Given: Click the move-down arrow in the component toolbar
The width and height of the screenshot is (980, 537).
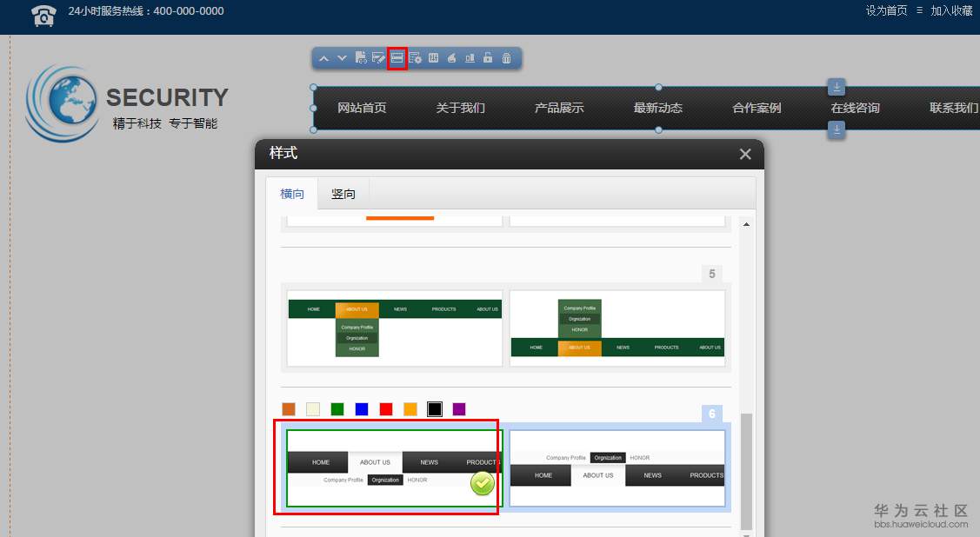Looking at the screenshot, I should click(x=342, y=58).
